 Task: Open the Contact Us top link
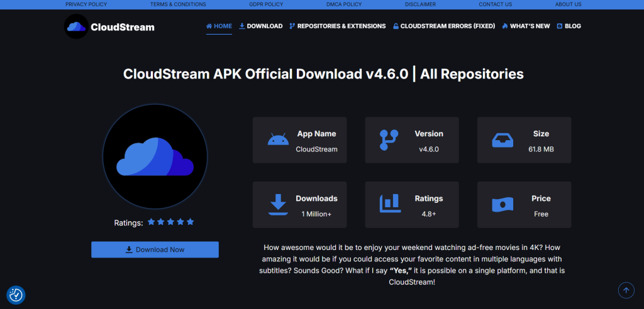coord(496,4)
